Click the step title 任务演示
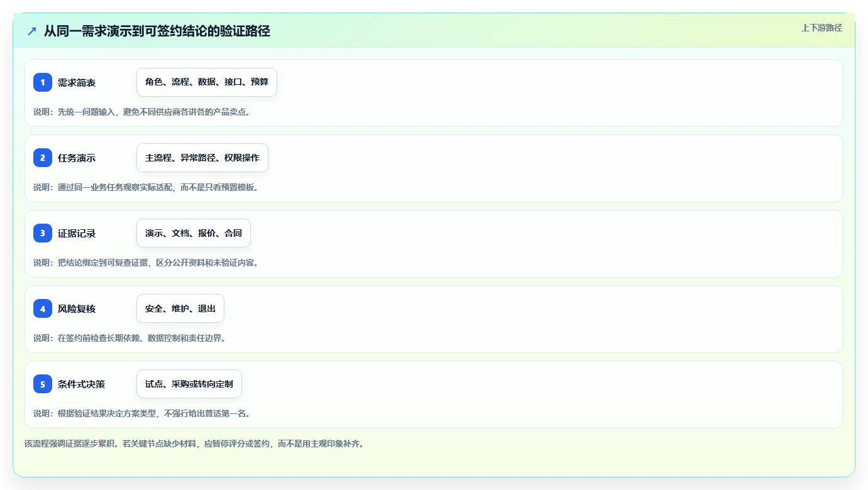The height and width of the screenshot is (490, 868). tap(77, 158)
